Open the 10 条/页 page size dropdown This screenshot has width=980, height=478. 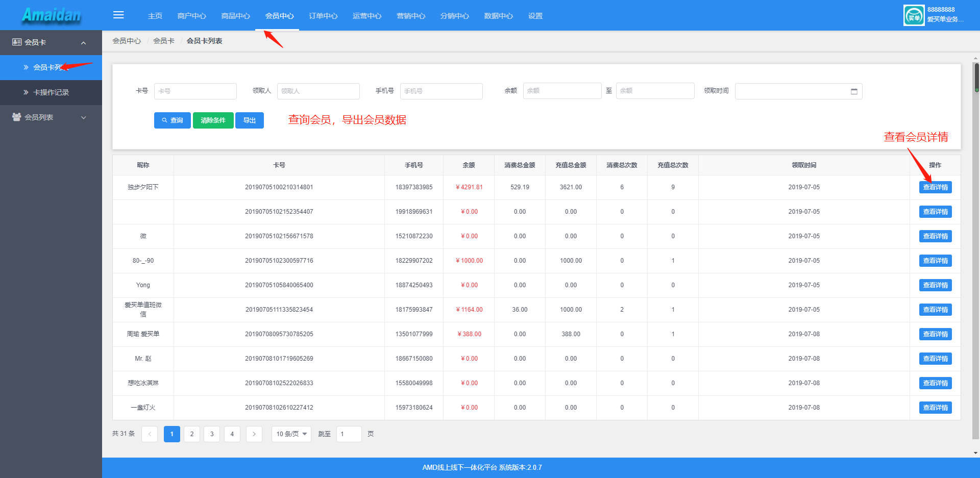[x=291, y=434]
